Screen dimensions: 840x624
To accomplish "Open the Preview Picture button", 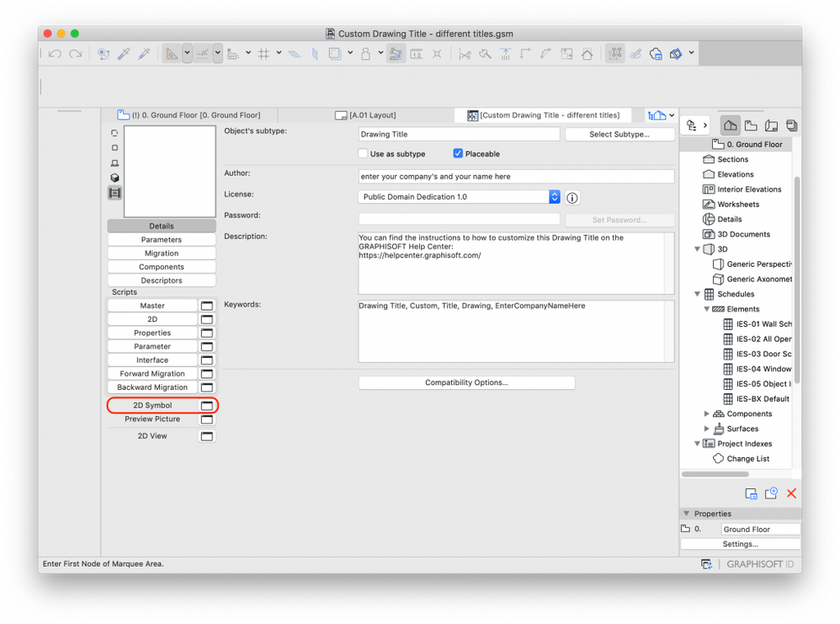I will (152, 419).
